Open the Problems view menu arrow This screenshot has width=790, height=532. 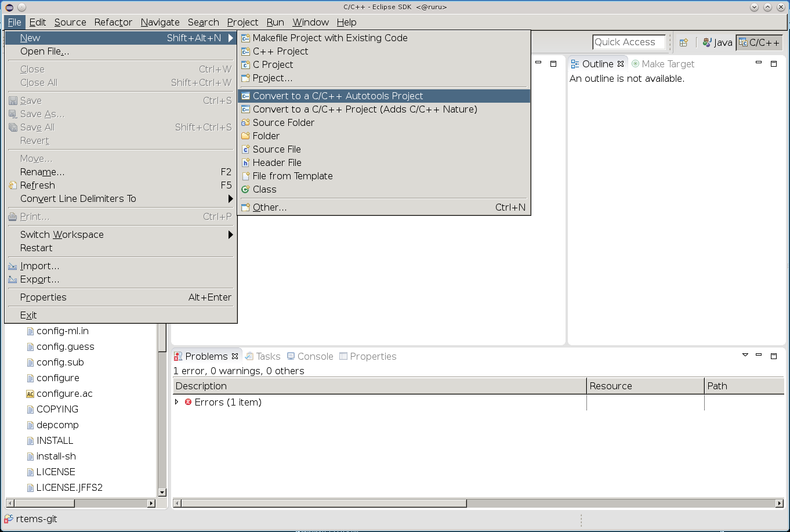[x=745, y=355]
